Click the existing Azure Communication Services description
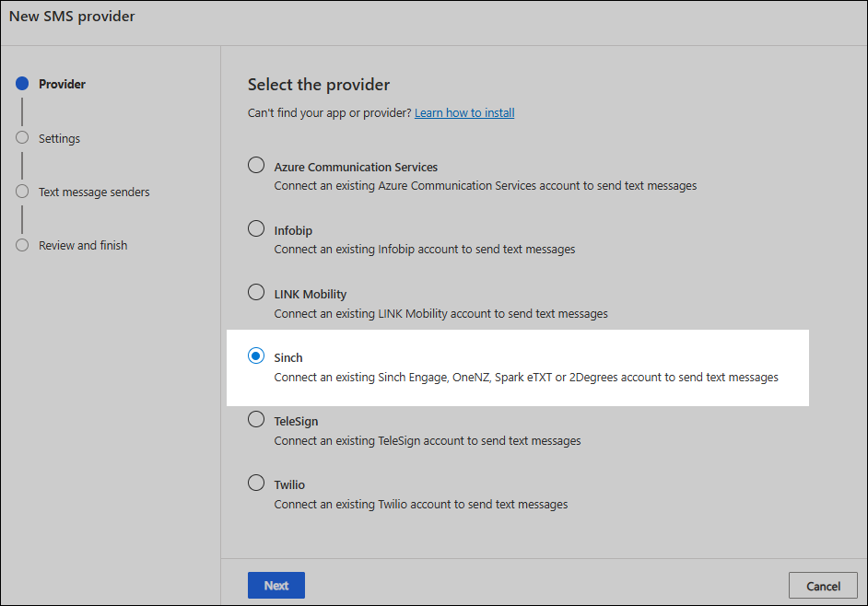This screenshot has height=606, width=868. pyautogui.click(x=486, y=186)
